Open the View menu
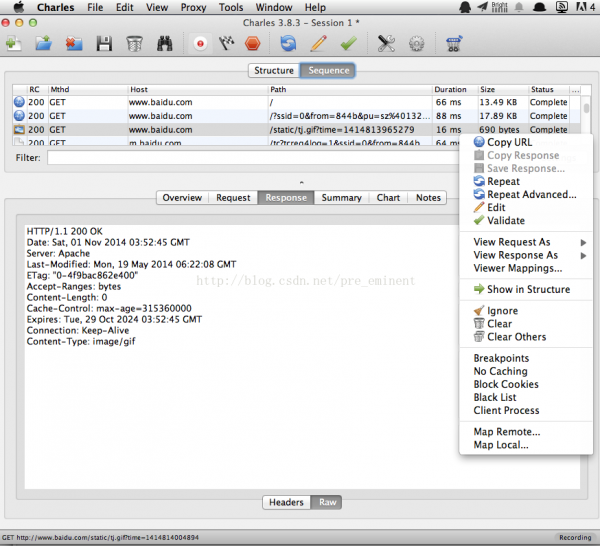The height and width of the screenshot is (546, 600). click(157, 7)
